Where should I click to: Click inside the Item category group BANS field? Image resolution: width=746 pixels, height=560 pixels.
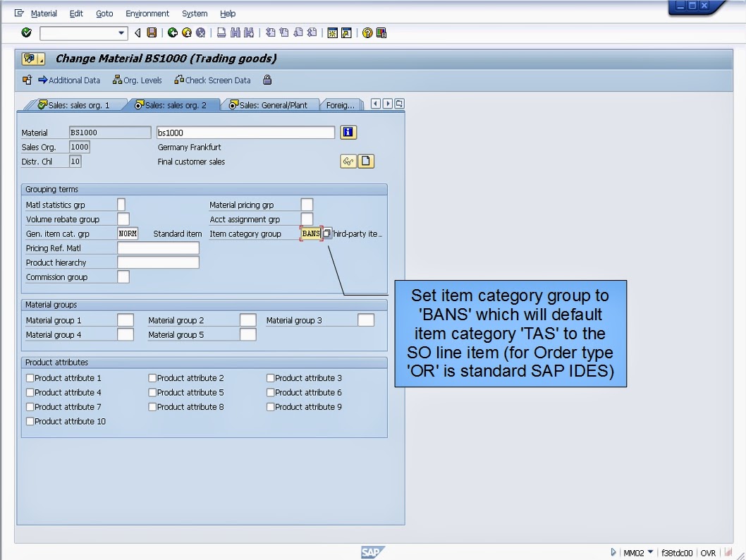[311, 233]
